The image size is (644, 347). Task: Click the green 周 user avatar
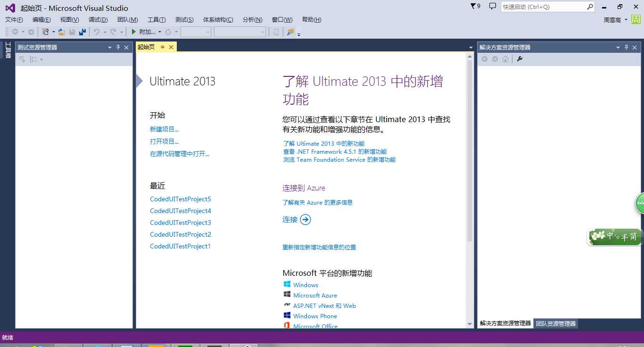(x=636, y=19)
